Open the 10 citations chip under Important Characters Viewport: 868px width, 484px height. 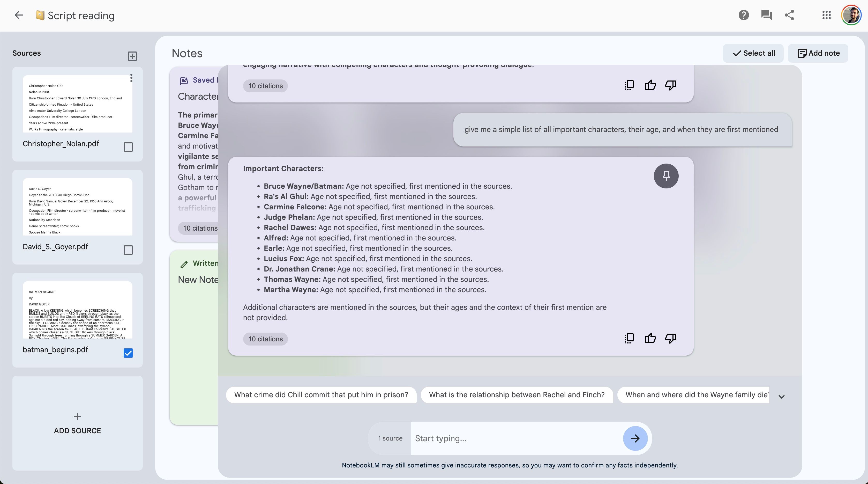[x=265, y=339]
